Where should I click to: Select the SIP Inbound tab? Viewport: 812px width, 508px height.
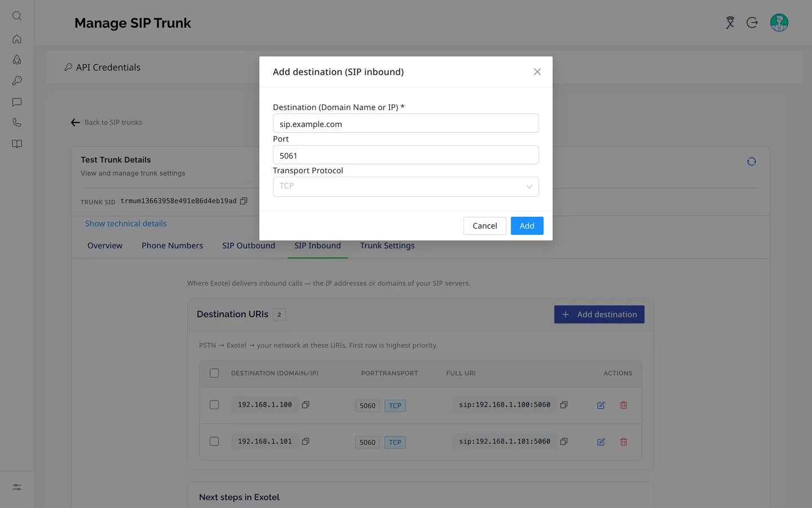[317, 246]
